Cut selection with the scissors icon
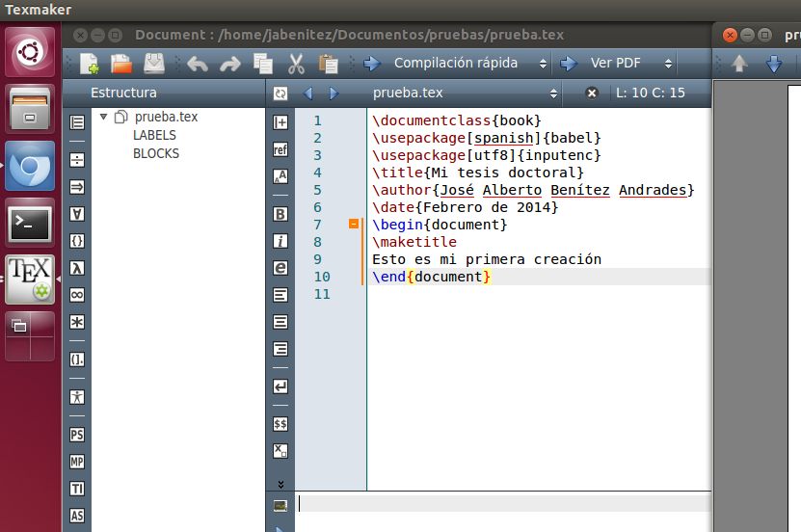 click(296, 64)
